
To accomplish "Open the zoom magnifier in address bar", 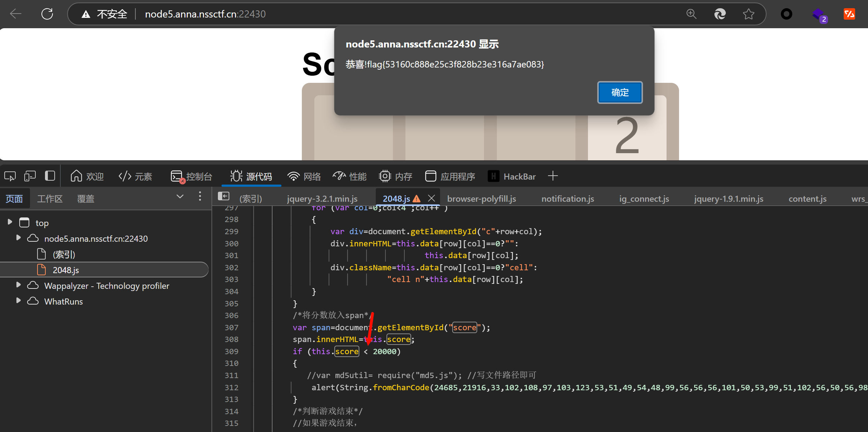I will point(692,14).
